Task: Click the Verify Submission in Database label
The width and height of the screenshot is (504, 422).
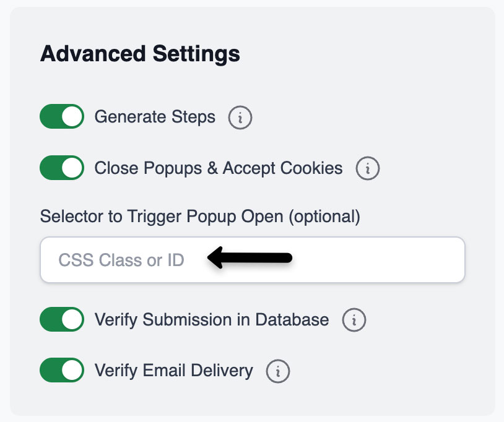Action: 211,319
